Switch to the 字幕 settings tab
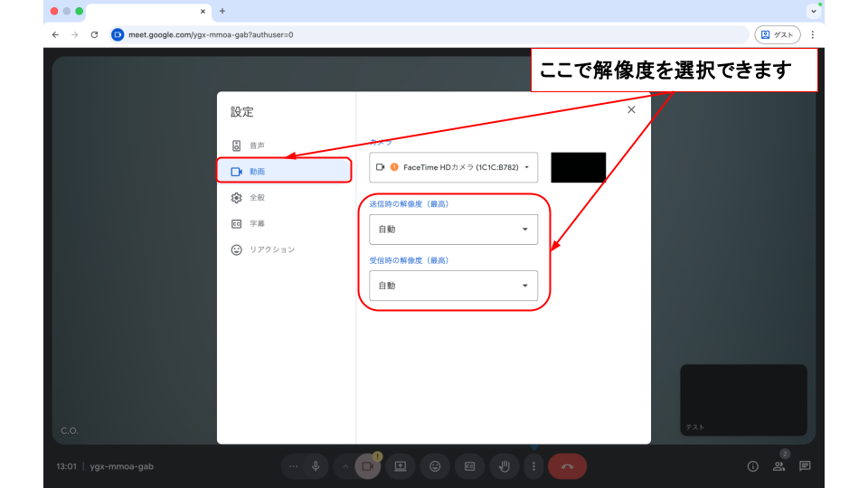 [x=257, y=223]
